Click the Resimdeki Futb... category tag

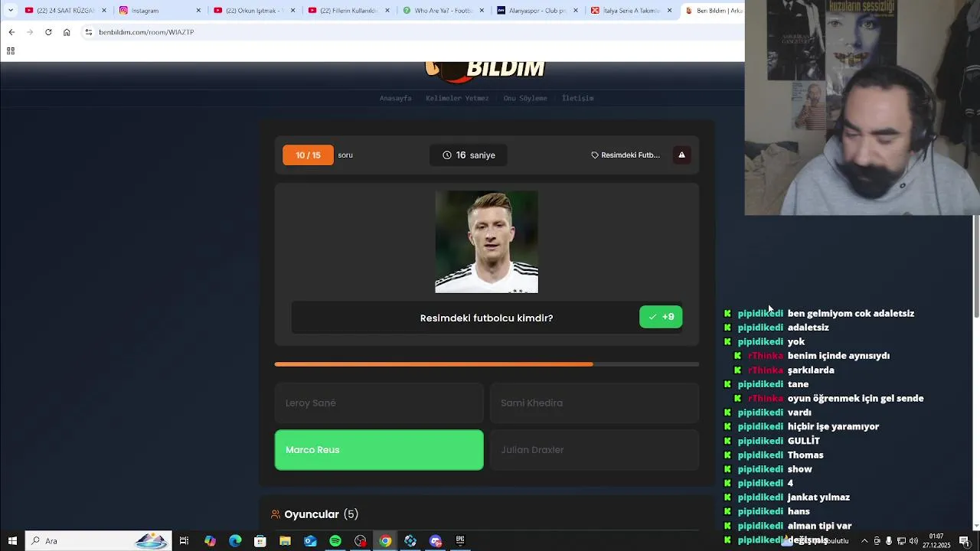(x=626, y=155)
